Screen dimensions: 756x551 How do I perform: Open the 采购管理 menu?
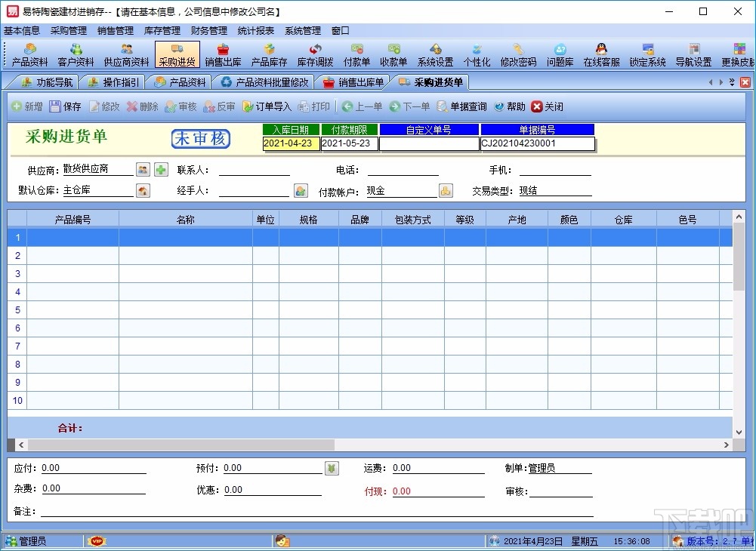tap(68, 30)
